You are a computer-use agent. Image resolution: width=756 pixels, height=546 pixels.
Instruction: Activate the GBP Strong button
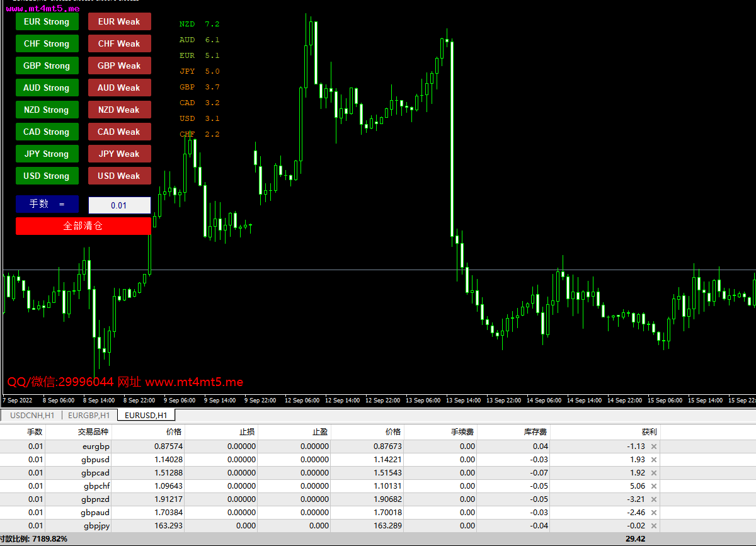pos(47,65)
